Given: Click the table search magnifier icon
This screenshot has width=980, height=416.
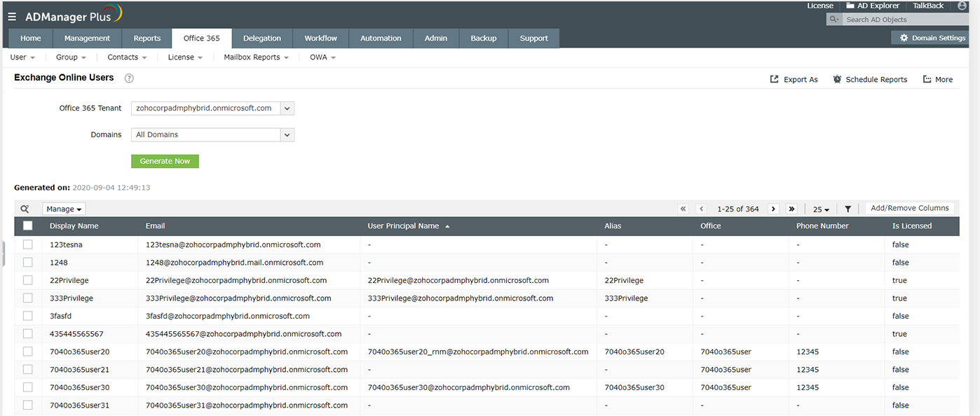Looking at the screenshot, I should pyautogui.click(x=25, y=209).
